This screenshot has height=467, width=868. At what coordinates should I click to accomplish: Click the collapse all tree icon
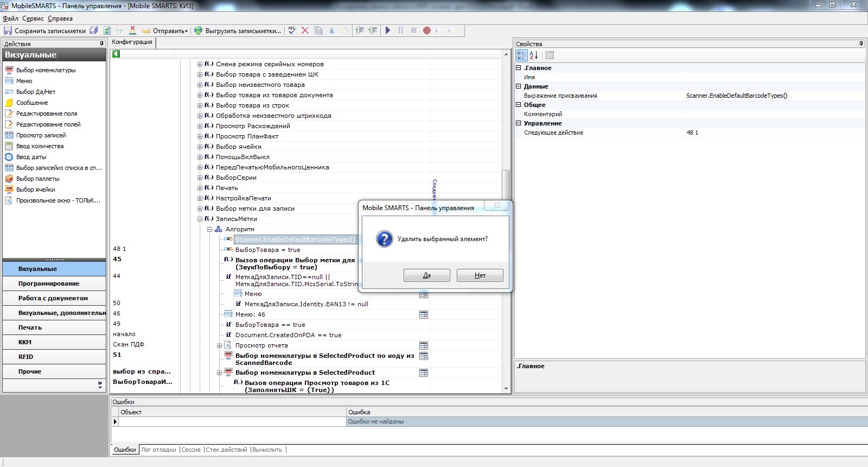pyautogui.click(x=373, y=30)
